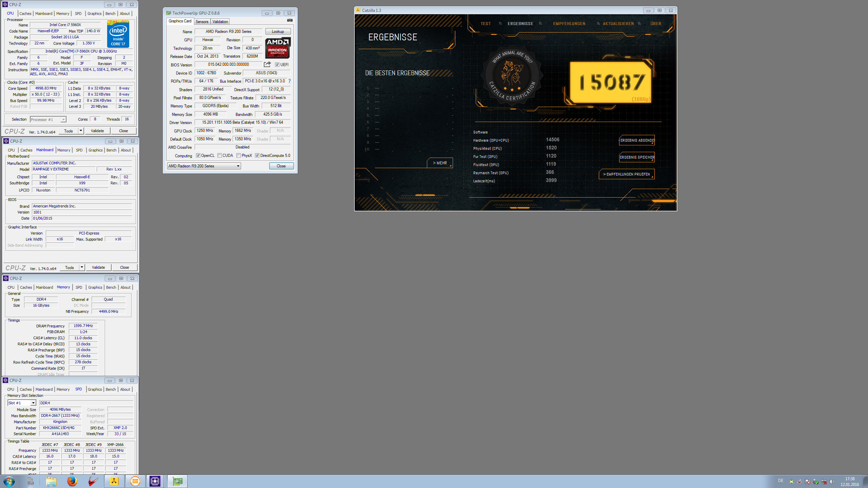Switch to Sensors tab in GPU-Z
The image size is (868, 488).
pyautogui.click(x=202, y=22)
